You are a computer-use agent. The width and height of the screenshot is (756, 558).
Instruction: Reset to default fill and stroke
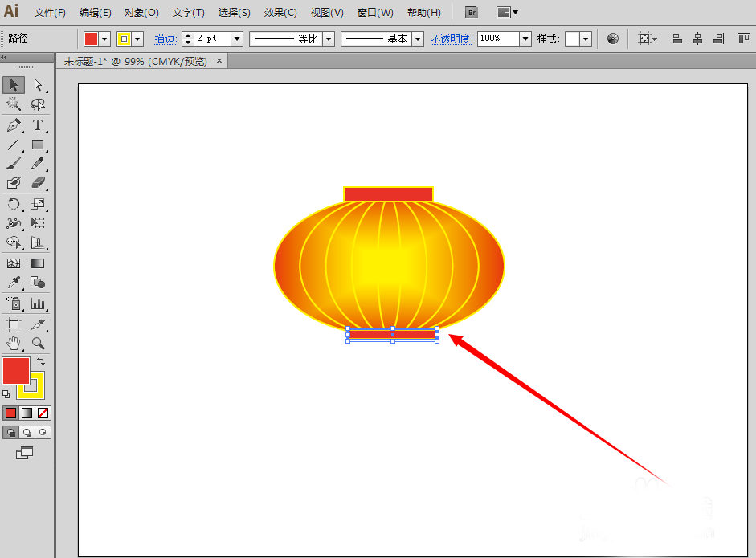pos(6,394)
